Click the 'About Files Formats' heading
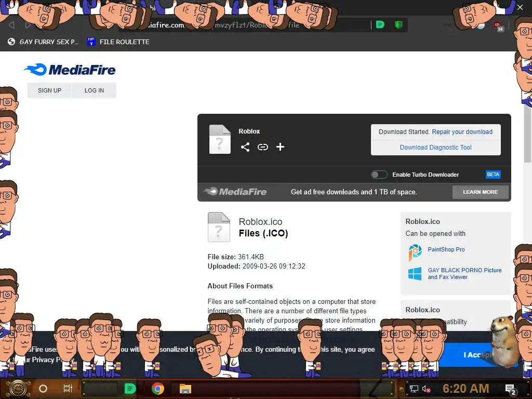Image resolution: width=532 pixels, height=399 pixels. pyautogui.click(x=240, y=286)
